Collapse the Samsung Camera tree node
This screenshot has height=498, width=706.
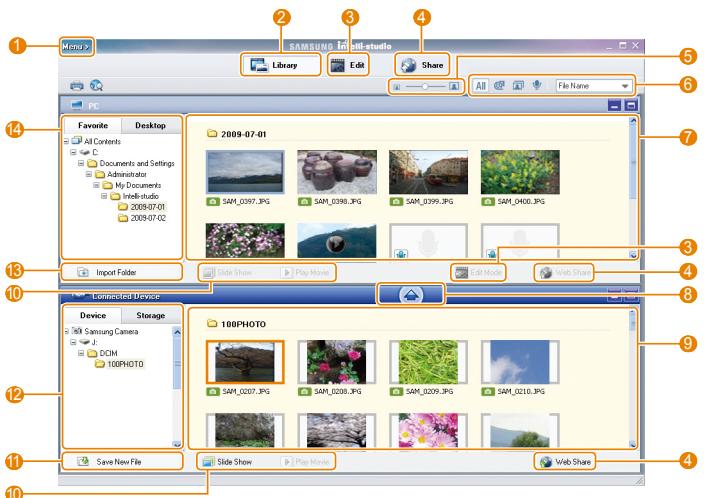coord(67,331)
